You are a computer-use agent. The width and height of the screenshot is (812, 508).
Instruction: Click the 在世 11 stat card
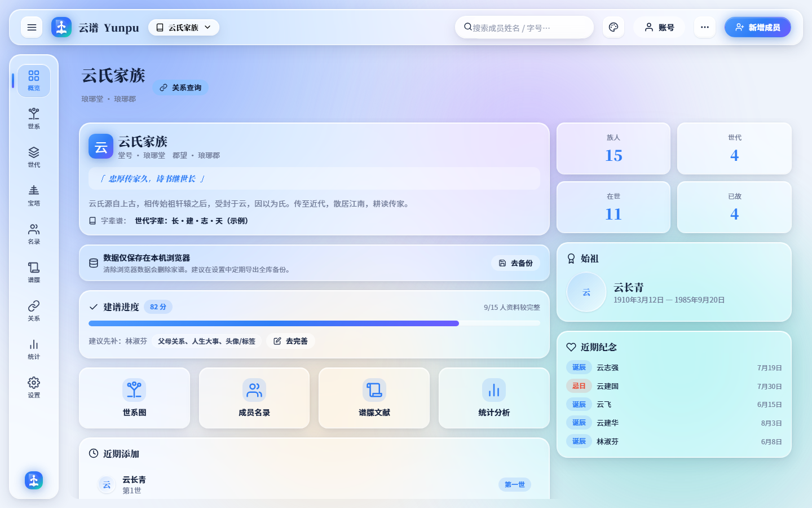[x=614, y=207]
